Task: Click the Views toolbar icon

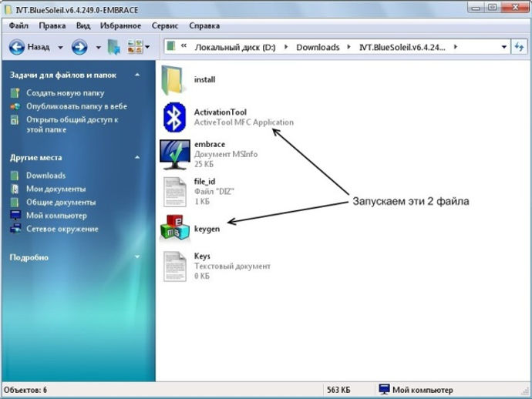Action: click(135, 47)
